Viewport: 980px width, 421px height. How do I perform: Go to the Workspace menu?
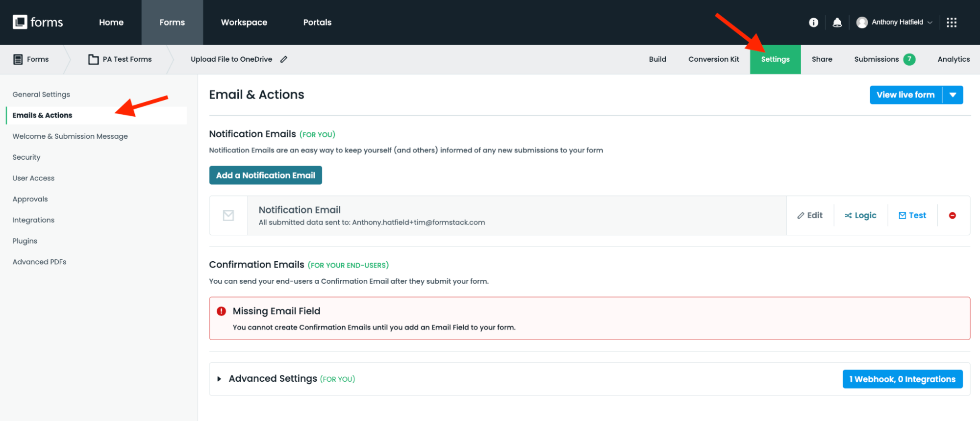coord(244,23)
